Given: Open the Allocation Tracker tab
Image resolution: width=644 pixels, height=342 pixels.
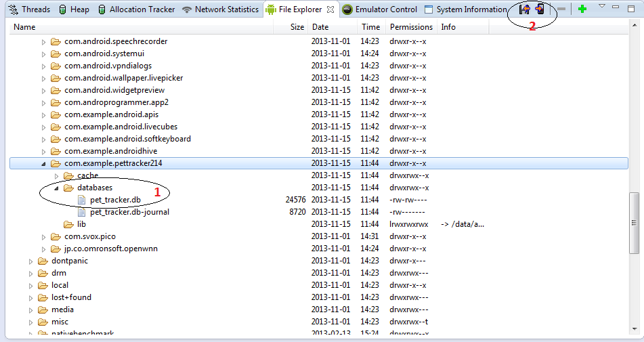Looking at the screenshot, I should tap(135, 9).
